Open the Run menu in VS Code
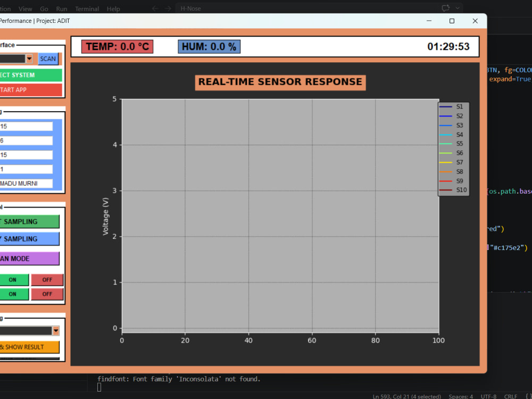 tap(61, 9)
